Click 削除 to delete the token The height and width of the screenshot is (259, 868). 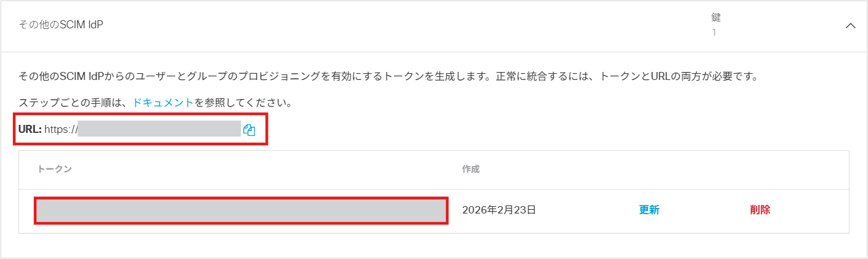click(x=760, y=210)
